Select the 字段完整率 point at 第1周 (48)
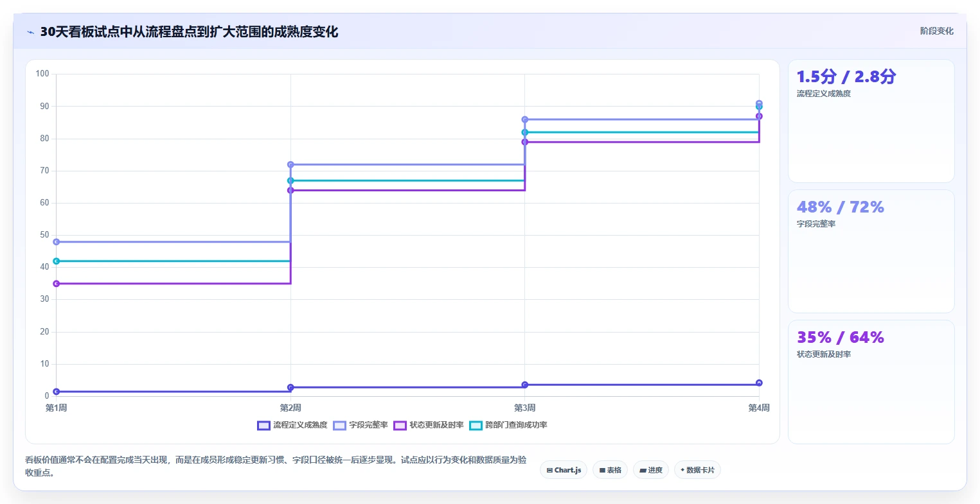The image size is (980, 504). coord(57,242)
